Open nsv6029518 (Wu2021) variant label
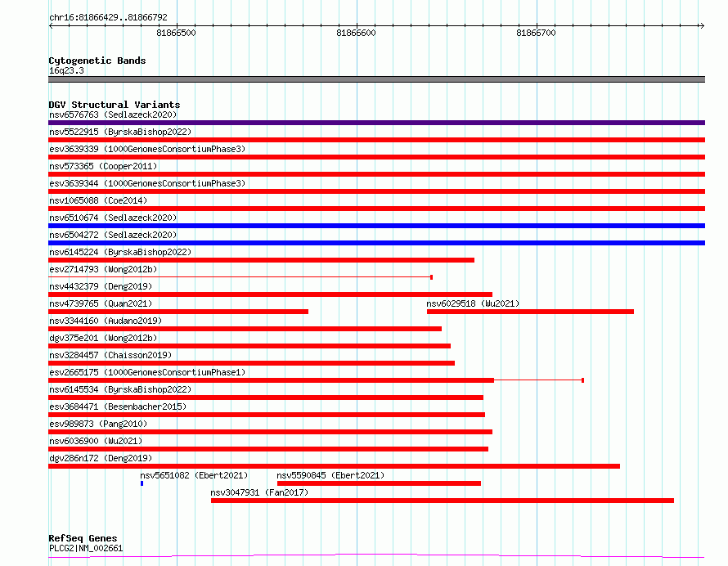Image resolution: width=728 pixels, height=566 pixels. coord(473,303)
